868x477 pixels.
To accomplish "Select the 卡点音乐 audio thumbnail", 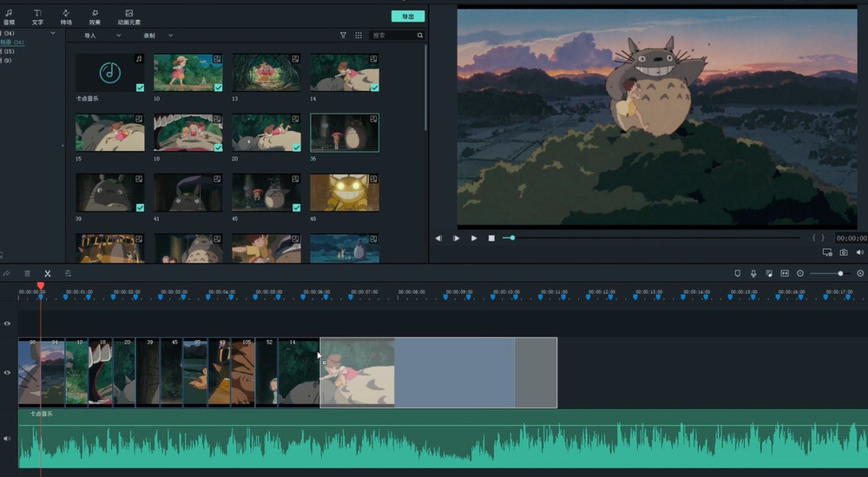I will click(x=109, y=73).
